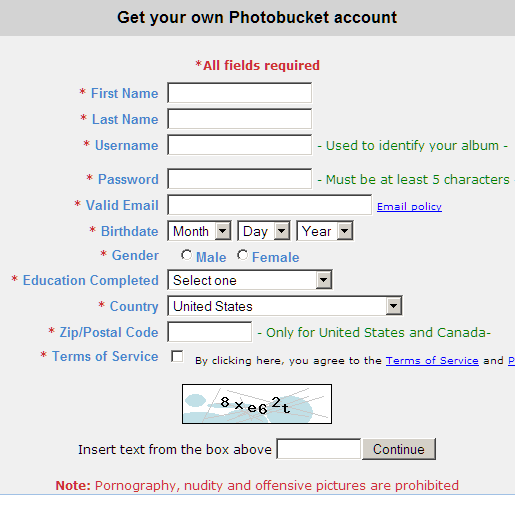Click the Continue button

point(399,449)
